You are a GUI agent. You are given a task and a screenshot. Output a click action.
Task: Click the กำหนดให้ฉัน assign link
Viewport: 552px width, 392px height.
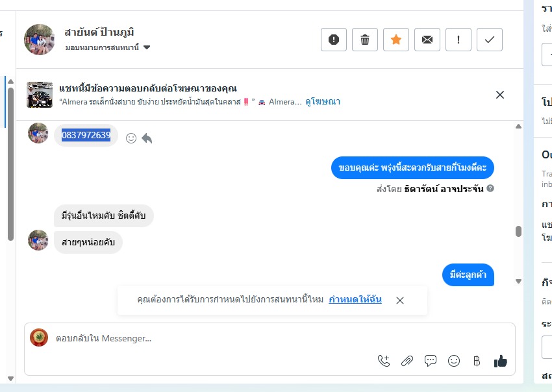tap(355, 299)
